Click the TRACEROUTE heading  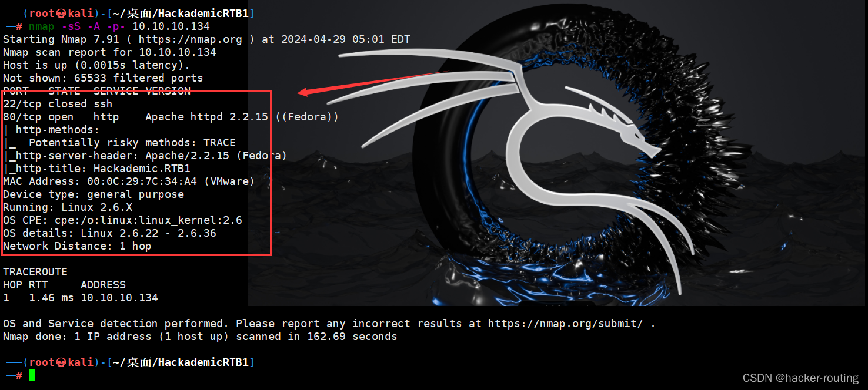point(35,272)
